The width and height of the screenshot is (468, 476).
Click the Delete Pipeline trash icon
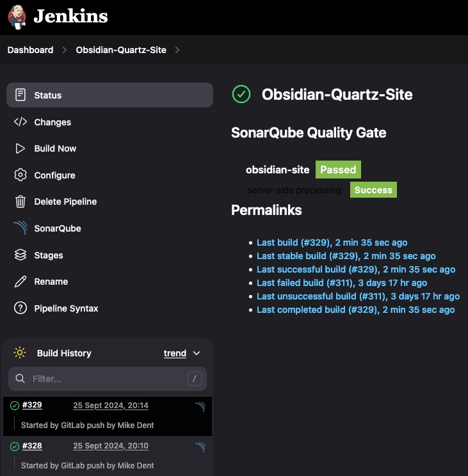point(20,202)
